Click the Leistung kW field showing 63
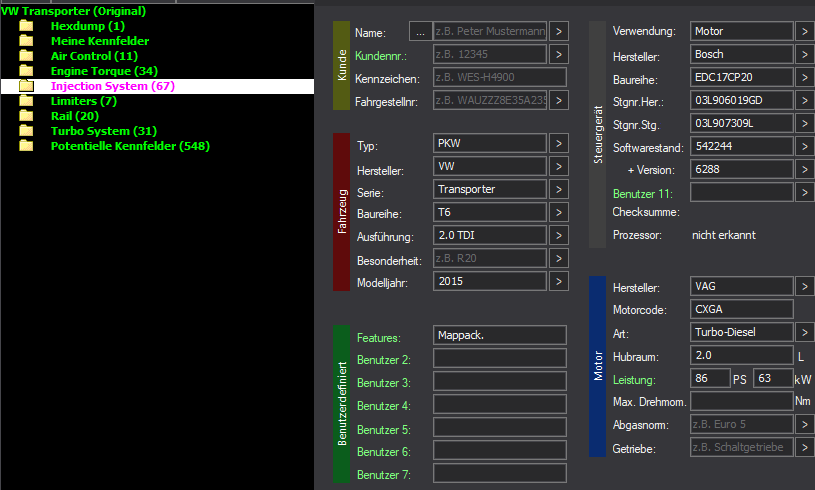815x490 pixels. (773, 378)
